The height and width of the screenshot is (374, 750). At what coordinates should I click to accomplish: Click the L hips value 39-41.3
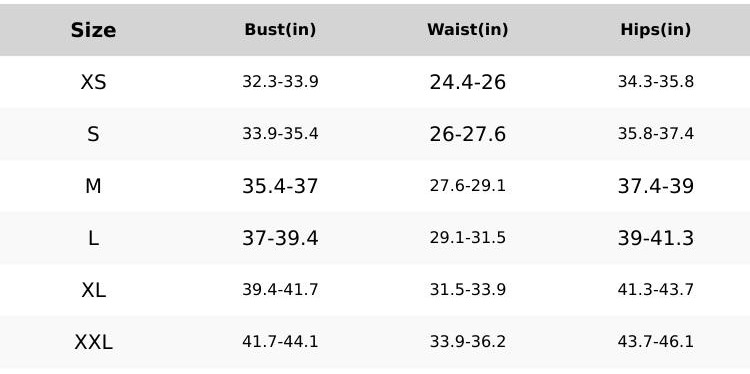pyautogui.click(x=655, y=238)
